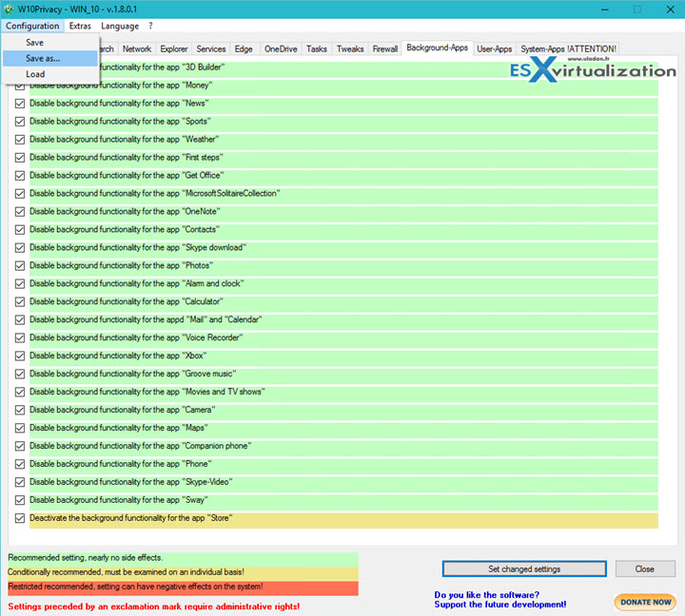This screenshot has height=616, width=685.
Task: Open the Configuration menu
Action: (32, 26)
